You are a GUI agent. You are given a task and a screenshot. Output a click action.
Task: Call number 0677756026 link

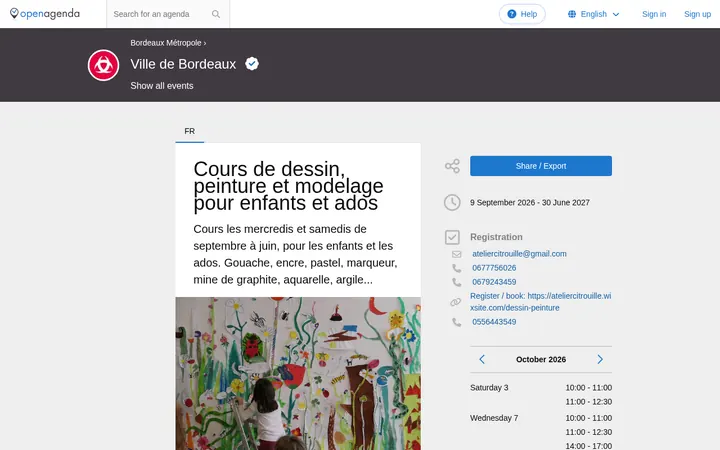pyautogui.click(x=494, y=268)
